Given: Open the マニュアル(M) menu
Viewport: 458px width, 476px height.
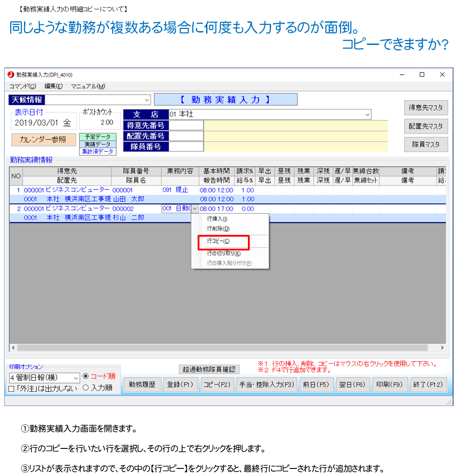Looking at the screenshot, I should 88,86.
